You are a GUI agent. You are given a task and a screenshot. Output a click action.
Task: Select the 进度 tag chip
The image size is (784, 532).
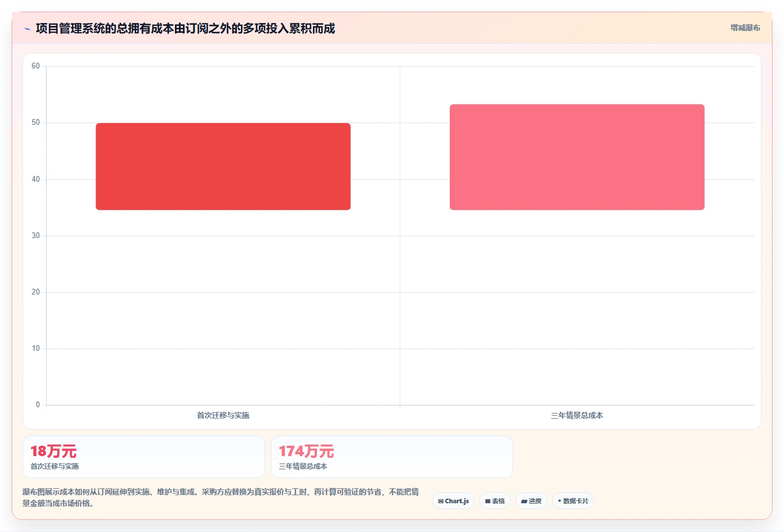(x=531, y=501)
